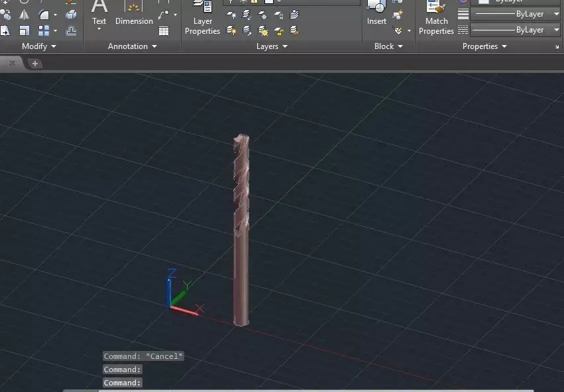This screenshot has height=392, width=564.
Task: Open the lineweight ByLayer dropdown
Action: tap(557, 13)
